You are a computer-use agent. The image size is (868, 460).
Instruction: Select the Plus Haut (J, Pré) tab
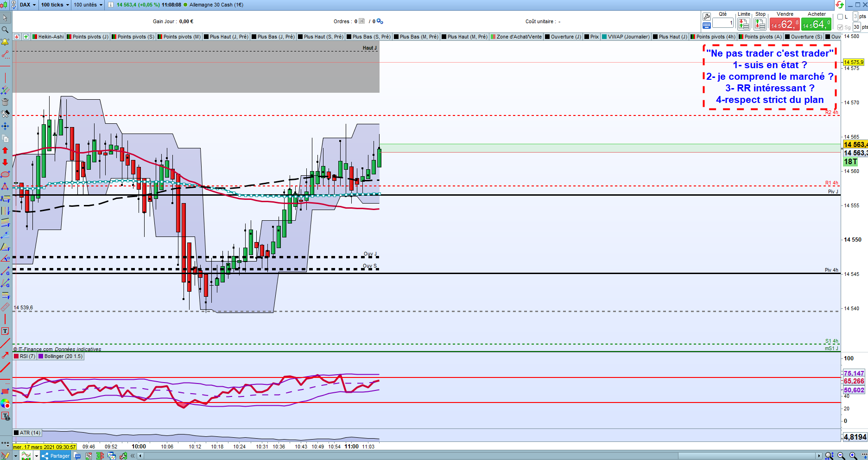point(226,37)
